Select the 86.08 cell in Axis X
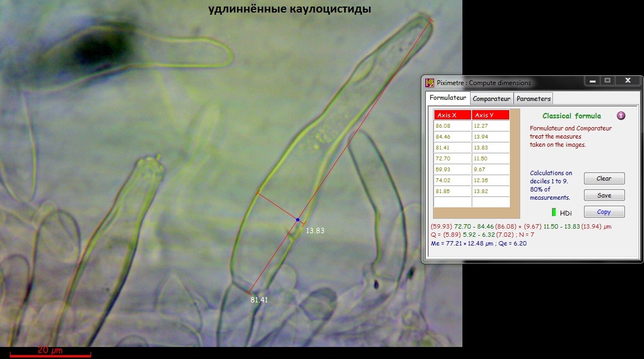Screen dimensions: 644x359 click(x=452, y=126)
